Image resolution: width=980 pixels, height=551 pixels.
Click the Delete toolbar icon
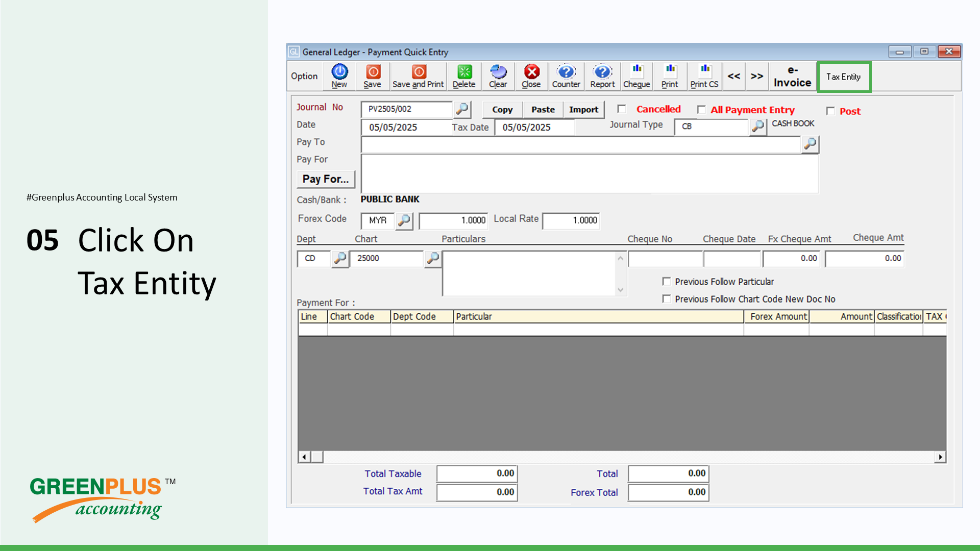tap(464, 77)
